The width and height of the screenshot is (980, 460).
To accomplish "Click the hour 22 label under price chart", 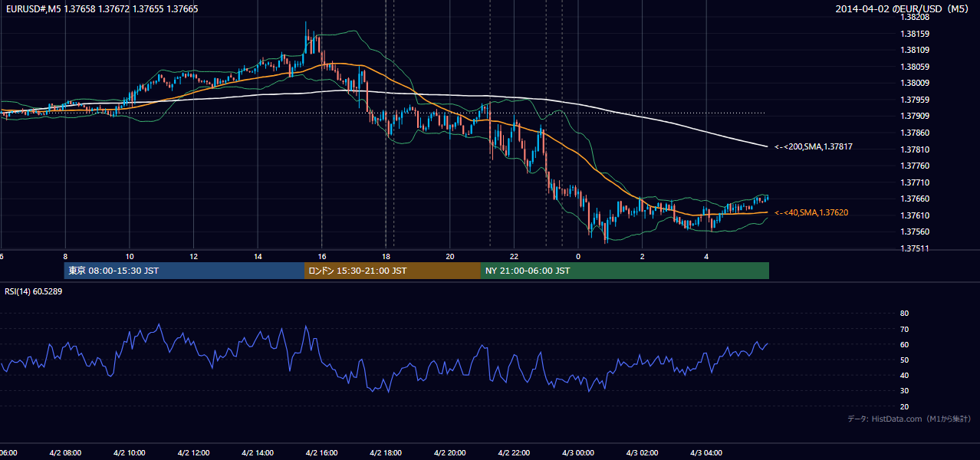I will 514,256.
